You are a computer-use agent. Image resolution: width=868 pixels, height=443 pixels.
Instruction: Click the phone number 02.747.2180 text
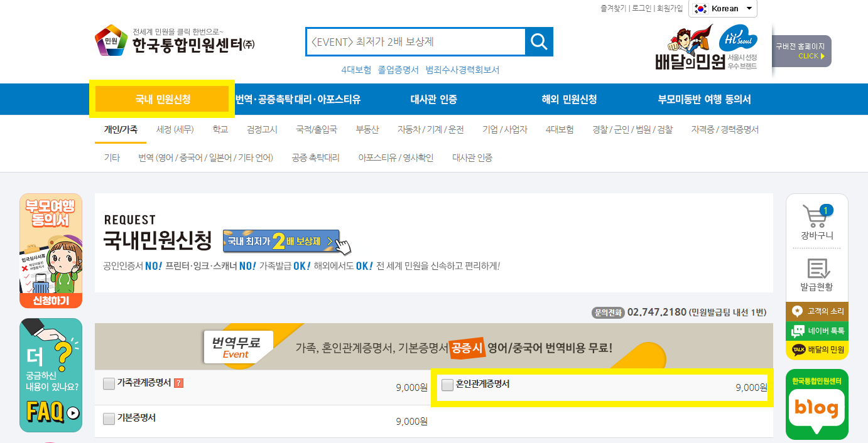click(658, 312)
